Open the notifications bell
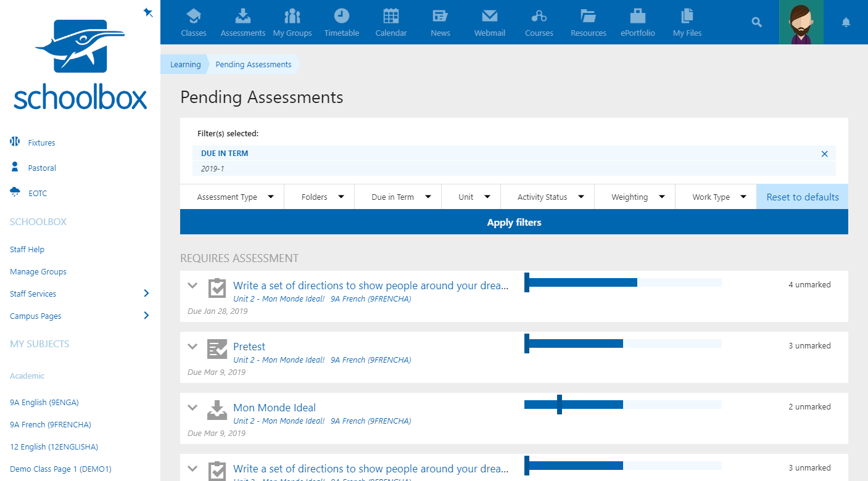This screenshot has width=868, height=481. coord(846,23)
